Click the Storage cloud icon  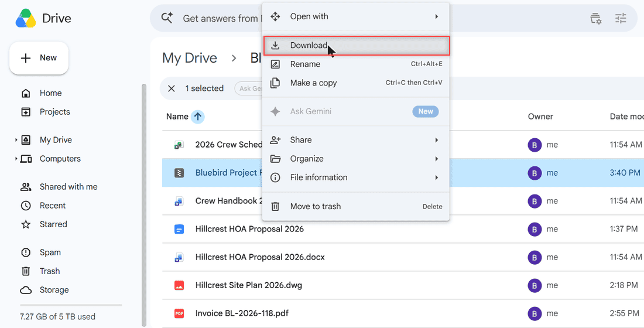(26, 290)
